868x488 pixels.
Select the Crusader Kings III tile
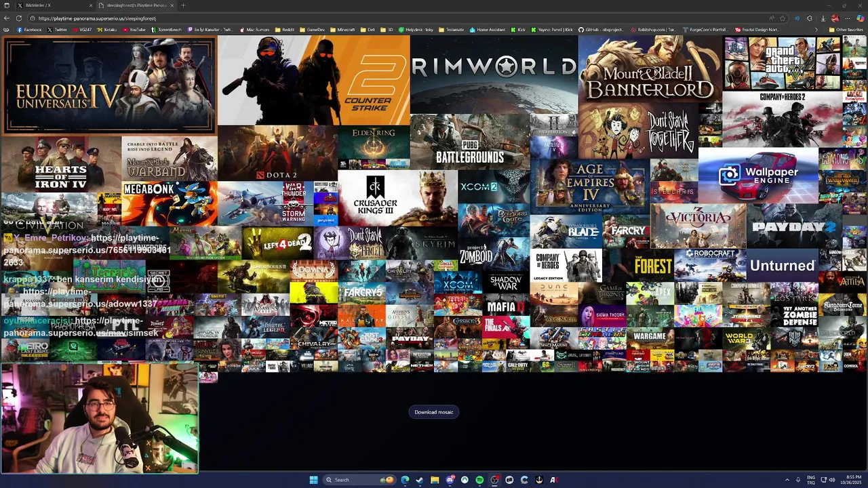click(397, 197)
